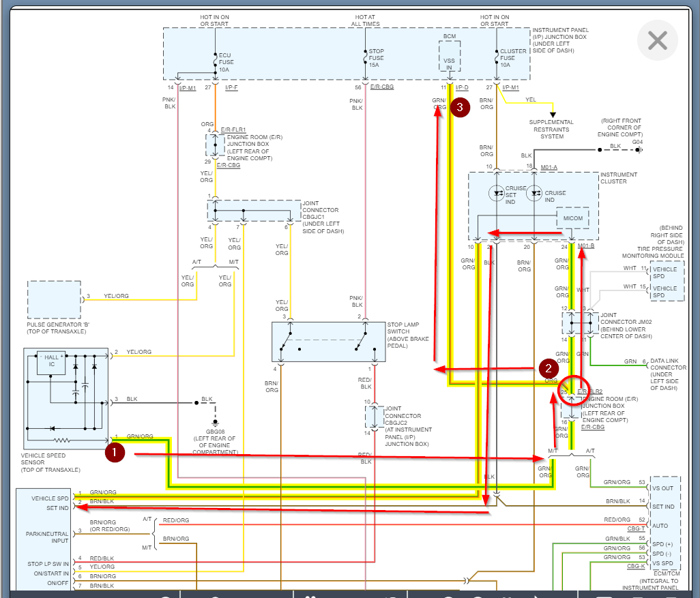The width and height of the screenshot is (700, 598).
Task: Click the red numbered marker 1
Action: pyautogui.click(x=115, y=452)
